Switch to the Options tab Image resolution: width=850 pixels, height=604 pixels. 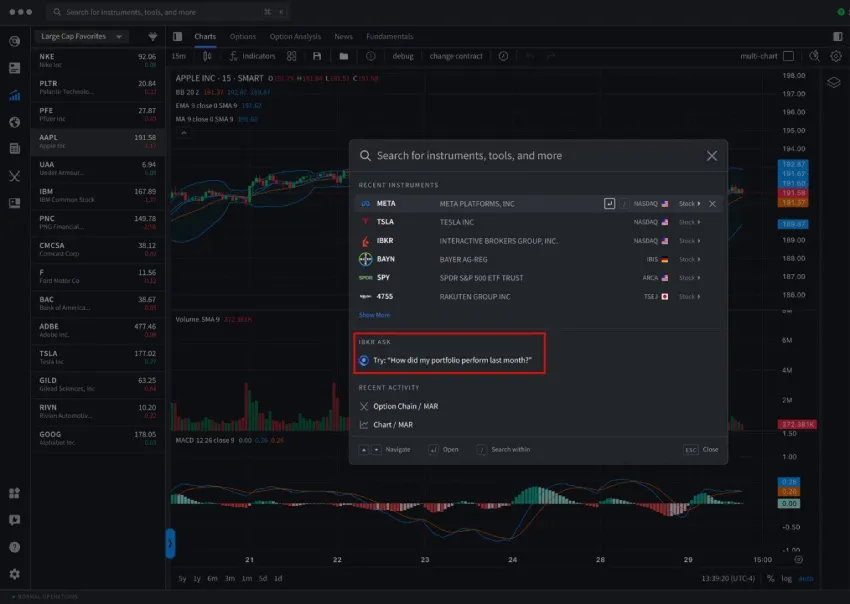pos(242,36)
